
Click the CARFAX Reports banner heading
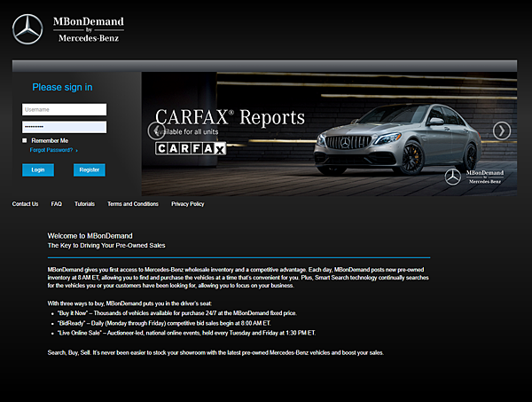pos(230,117)
